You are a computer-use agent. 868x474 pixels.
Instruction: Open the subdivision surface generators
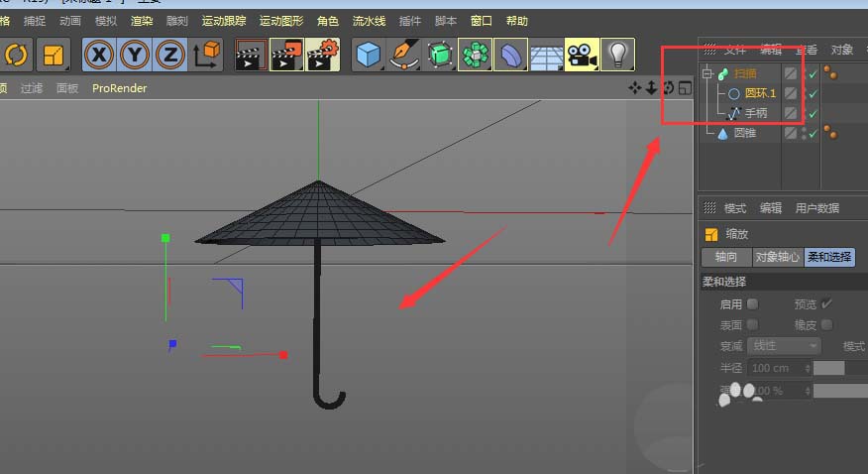[440, 55]
